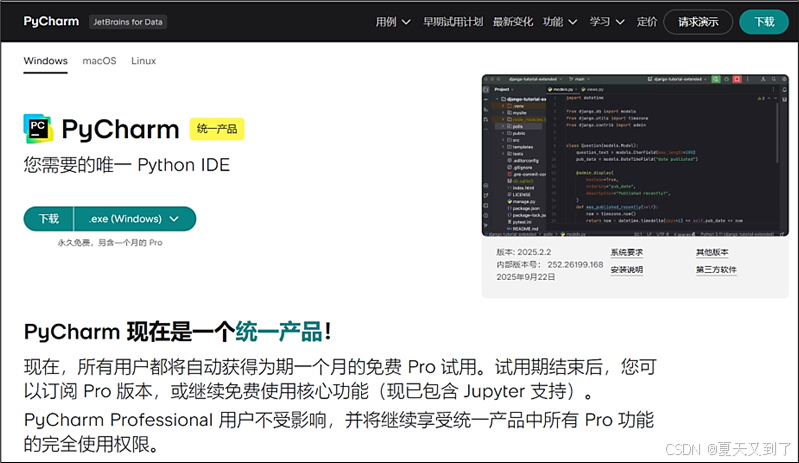Screen dimensions: 799x463
Task: Click the release date 2025年9月22日
Action: 526,277
